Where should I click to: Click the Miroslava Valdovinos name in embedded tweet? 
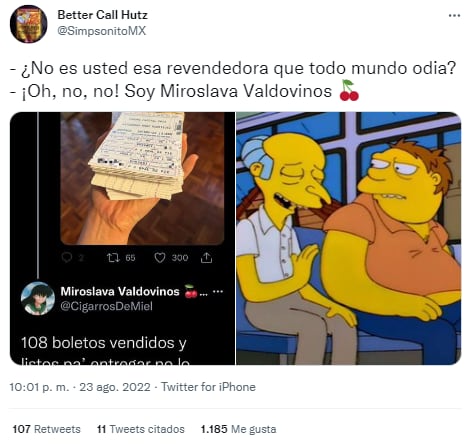point(120,291)
